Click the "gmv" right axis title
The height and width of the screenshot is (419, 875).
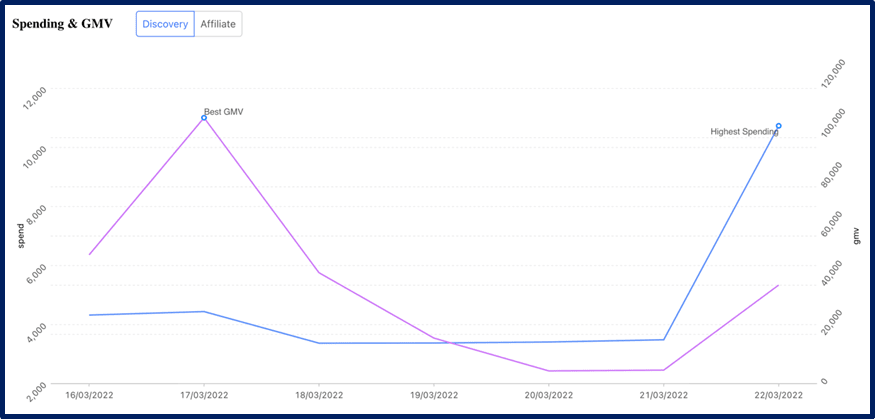pos(856,235)
